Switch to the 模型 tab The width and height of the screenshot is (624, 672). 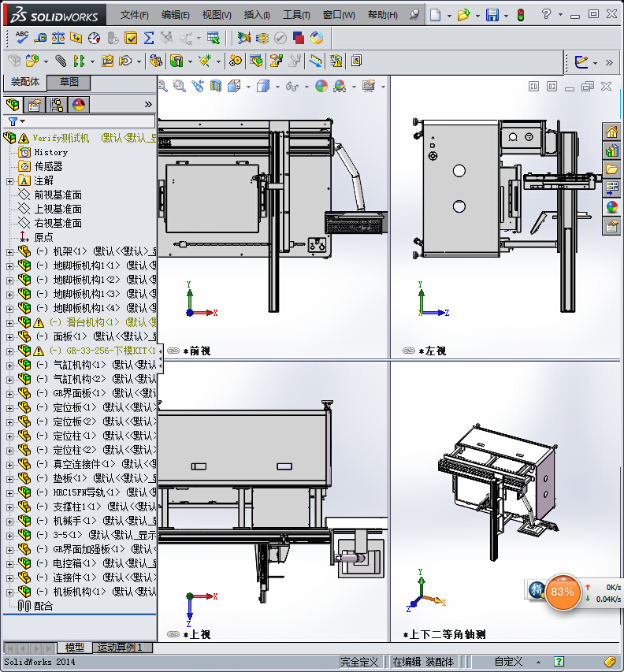tap(75, 647)
